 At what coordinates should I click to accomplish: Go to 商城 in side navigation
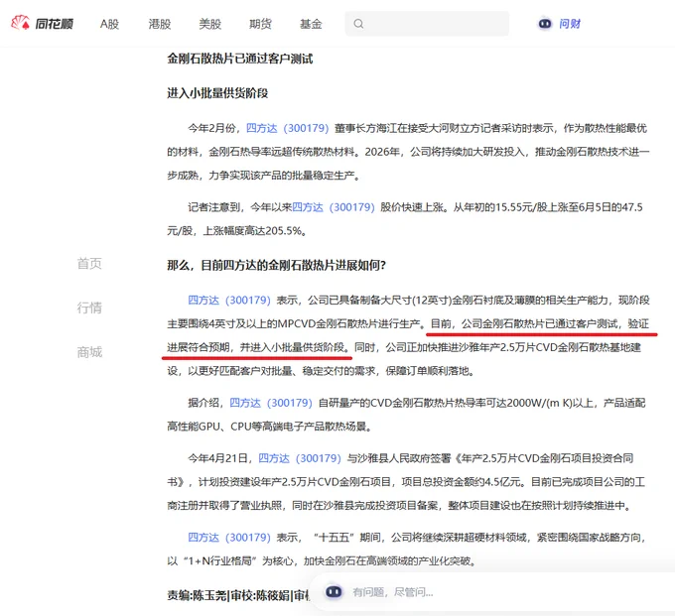click(89, 352)
